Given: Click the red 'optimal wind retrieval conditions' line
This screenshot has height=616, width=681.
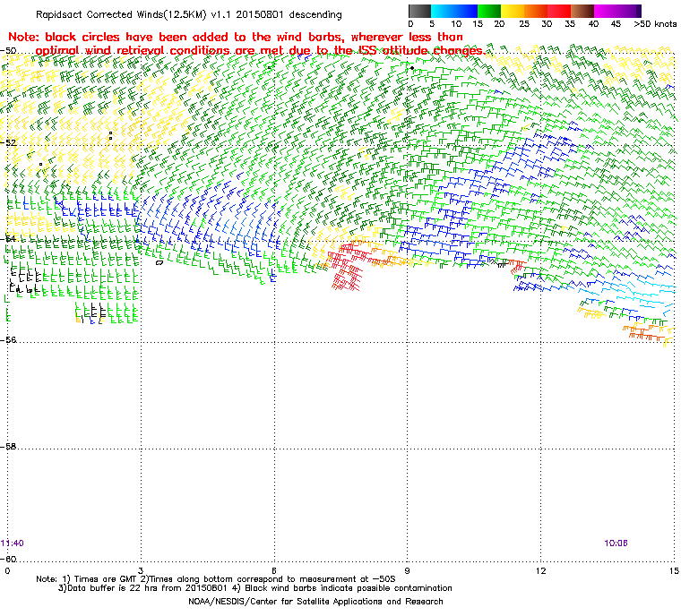Looking at the screenshot, I should tap(259, 51).
